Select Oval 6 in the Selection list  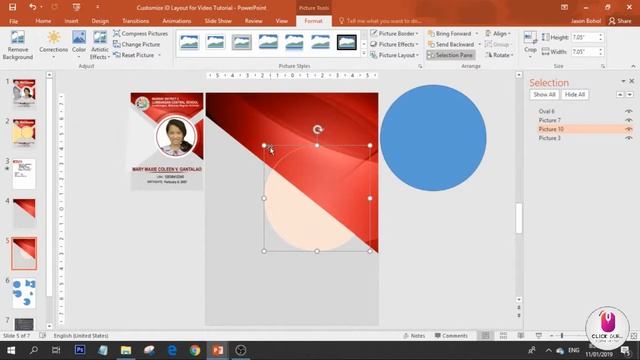547,111
